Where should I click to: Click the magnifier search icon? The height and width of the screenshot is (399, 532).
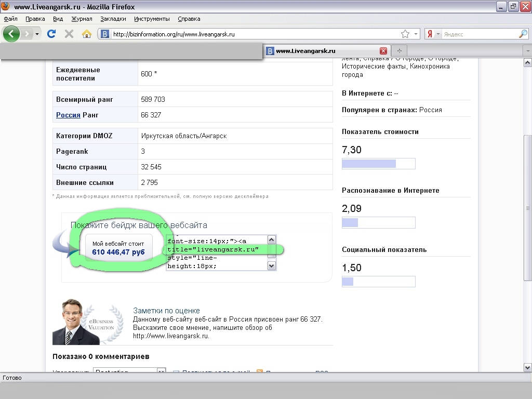(523, 34)
